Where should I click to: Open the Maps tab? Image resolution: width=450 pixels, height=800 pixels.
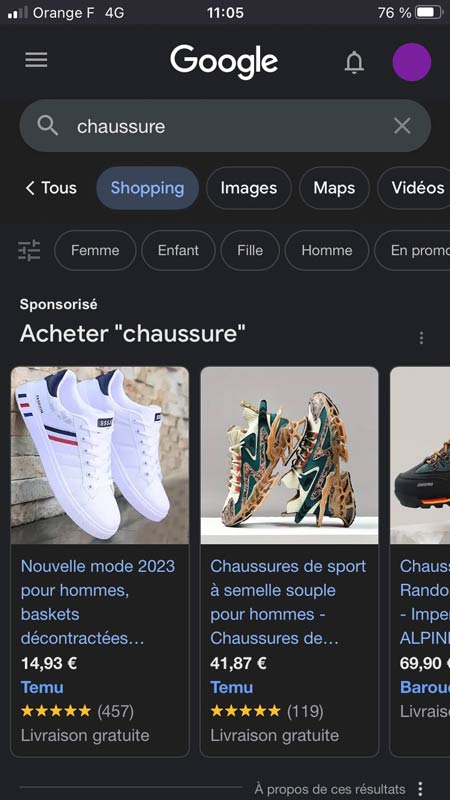coord(334,188)
